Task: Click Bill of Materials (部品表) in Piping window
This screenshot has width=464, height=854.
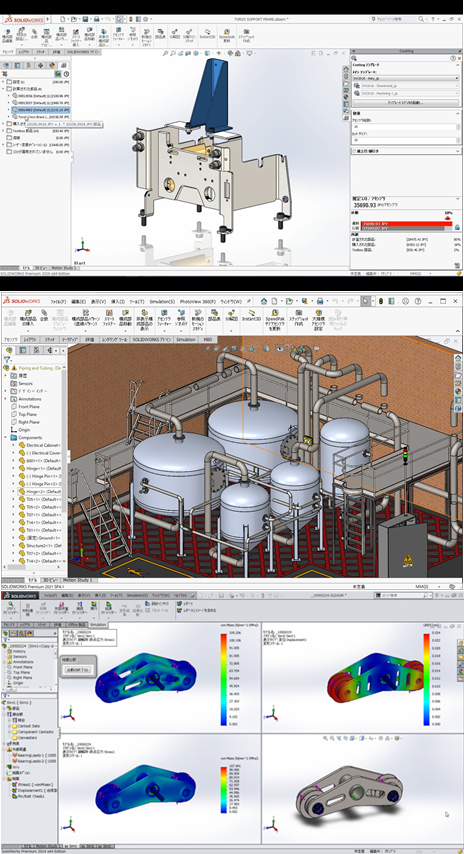Action: pos(213,316)
